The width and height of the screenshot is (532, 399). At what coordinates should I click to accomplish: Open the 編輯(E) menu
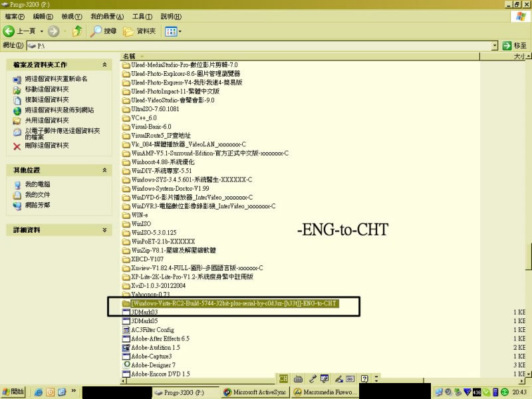coord(43,16)
